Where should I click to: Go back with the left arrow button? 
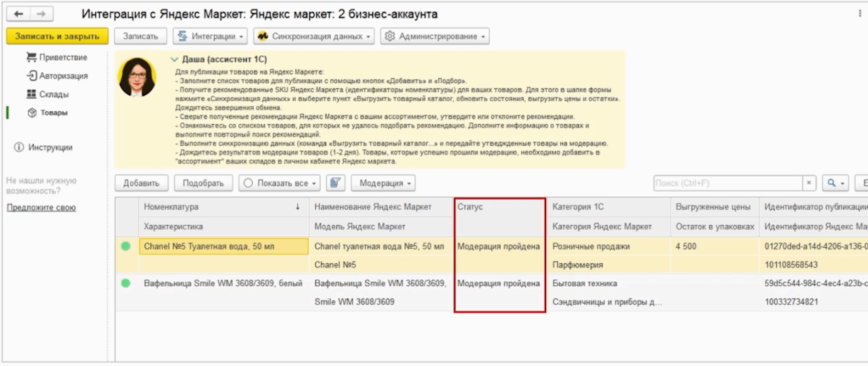pos(19,14)
